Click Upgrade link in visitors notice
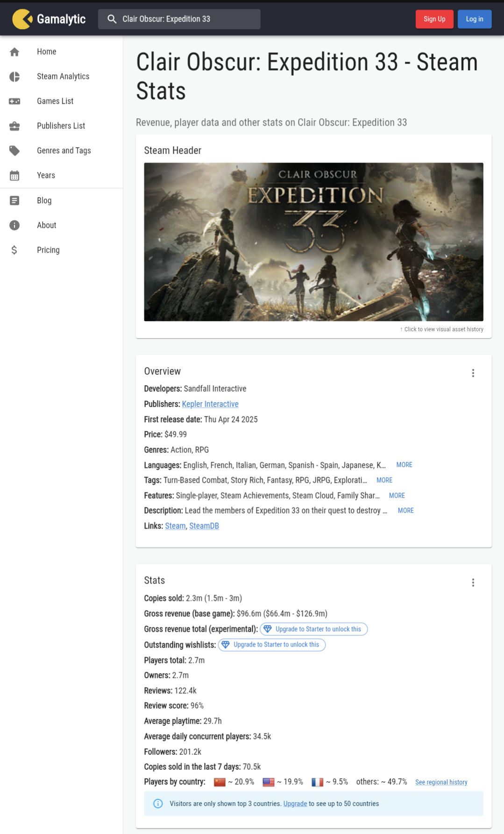Viewport: 504px width, 834px height. pos(295,804)
